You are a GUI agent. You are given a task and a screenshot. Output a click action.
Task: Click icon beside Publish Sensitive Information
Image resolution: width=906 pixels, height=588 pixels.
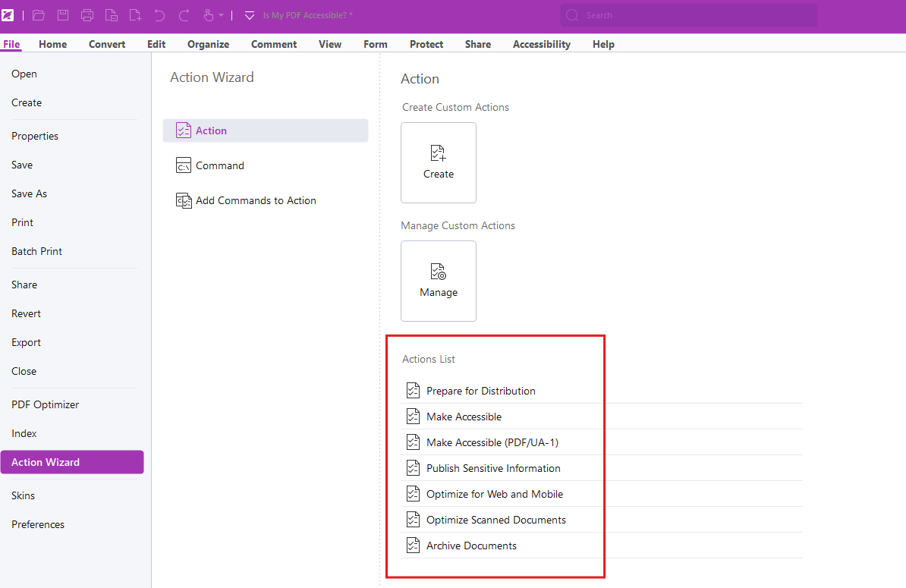(413, 468)
